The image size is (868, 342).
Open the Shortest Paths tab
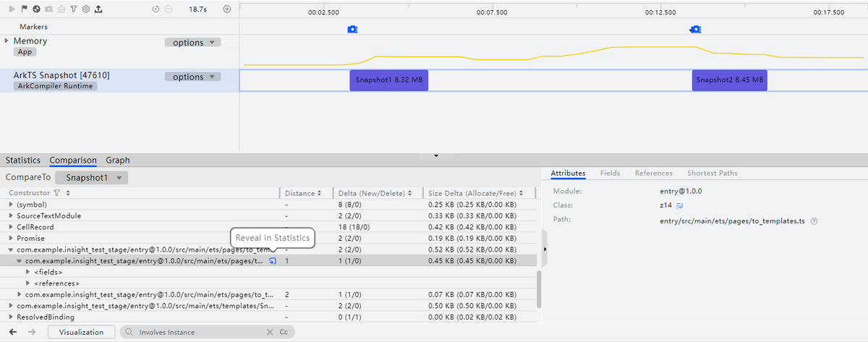click(x=712, y=174)
